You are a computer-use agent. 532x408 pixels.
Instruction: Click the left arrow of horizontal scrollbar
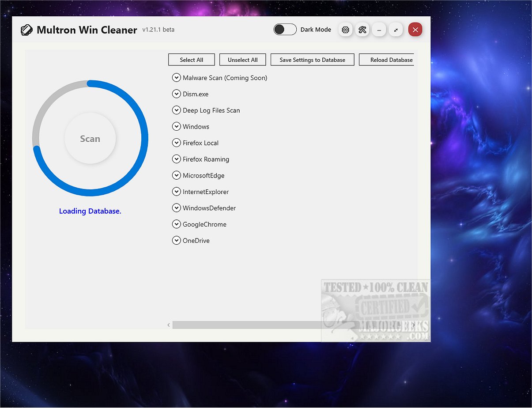[x=169, y=325]
